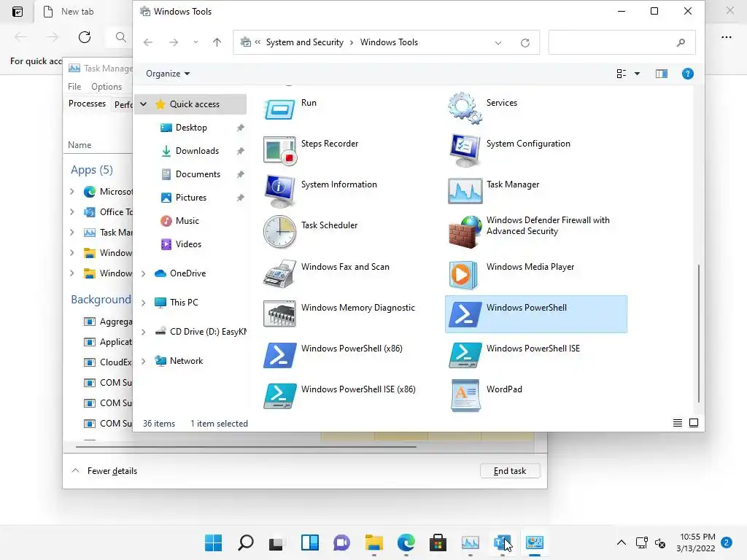This screenshot has height=560, width=747.
Task: Open the Task Manager icon in Windows Tools
Action: (x=465, y=191)
